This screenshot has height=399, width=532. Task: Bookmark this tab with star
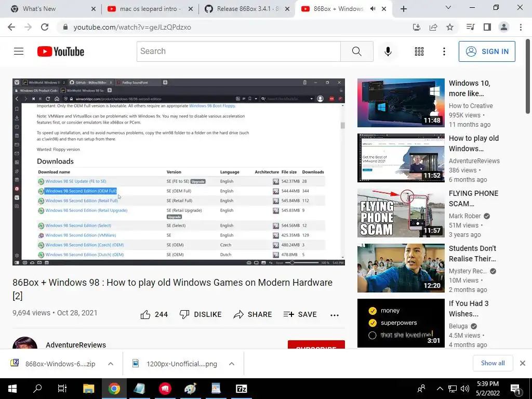pyautogui.click(x=450, y=27)
